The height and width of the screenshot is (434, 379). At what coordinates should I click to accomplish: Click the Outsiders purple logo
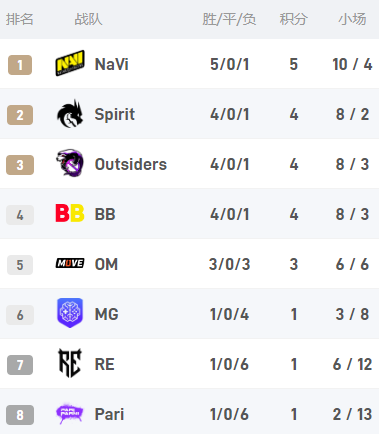tap(70, 163)
